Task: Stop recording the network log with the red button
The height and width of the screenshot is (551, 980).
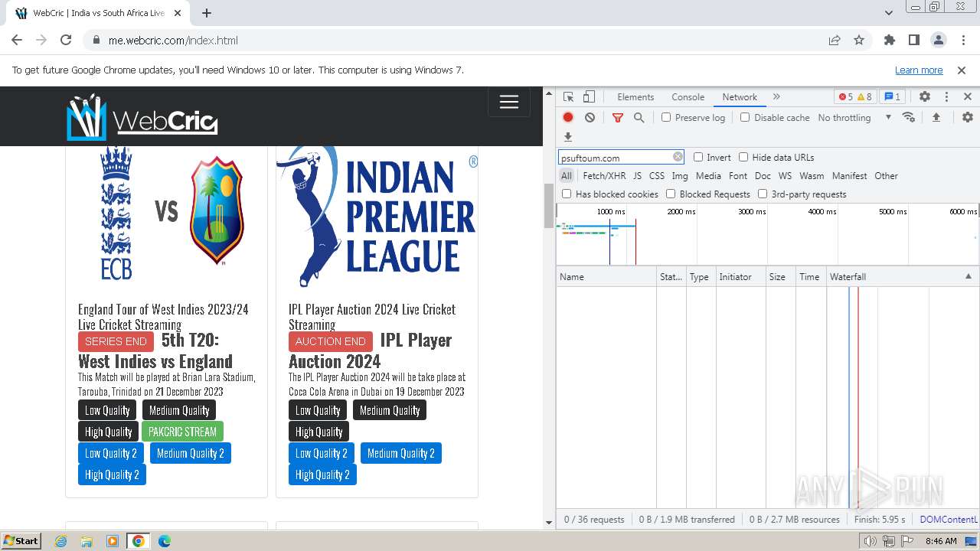Action: coord(568,118)
